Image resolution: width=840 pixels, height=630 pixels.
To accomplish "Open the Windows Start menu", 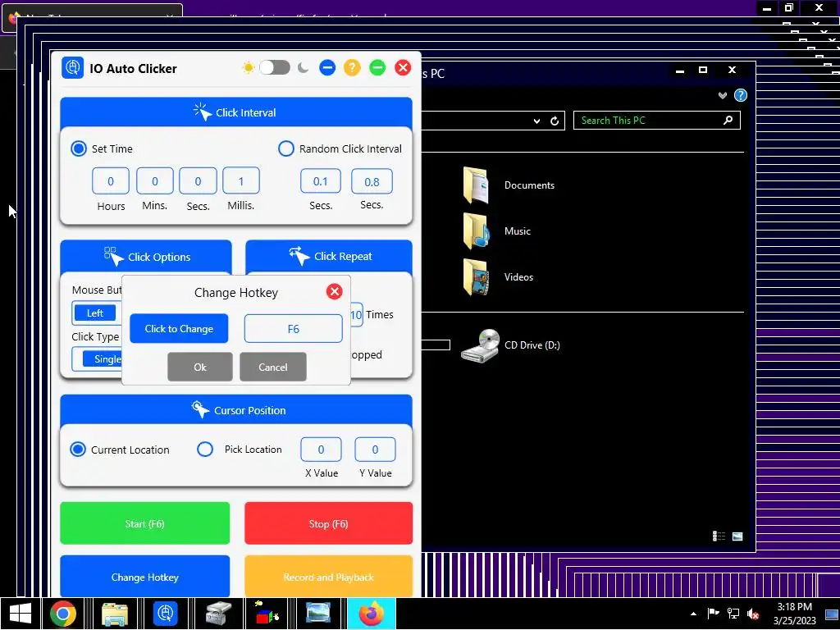I will click(x=21, y=614).
